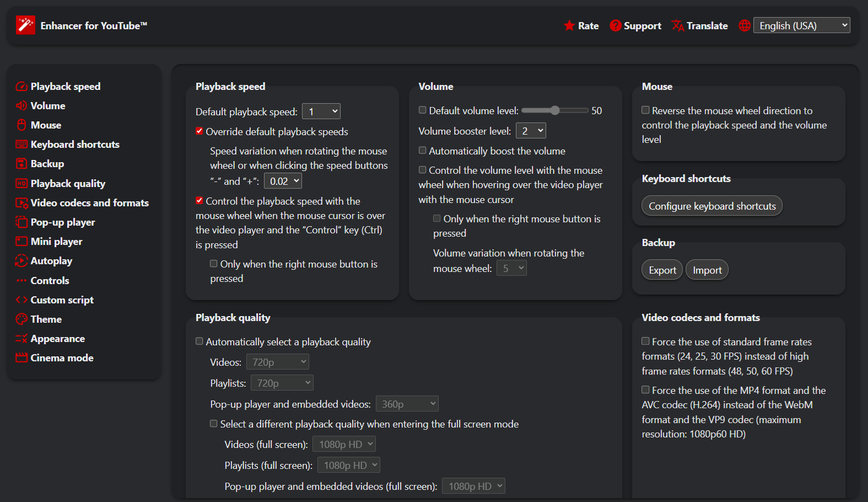The width and height of the screenshot is (868, 502).
Task: Click the Controls three-dots icon
Action: pos(21,281)
